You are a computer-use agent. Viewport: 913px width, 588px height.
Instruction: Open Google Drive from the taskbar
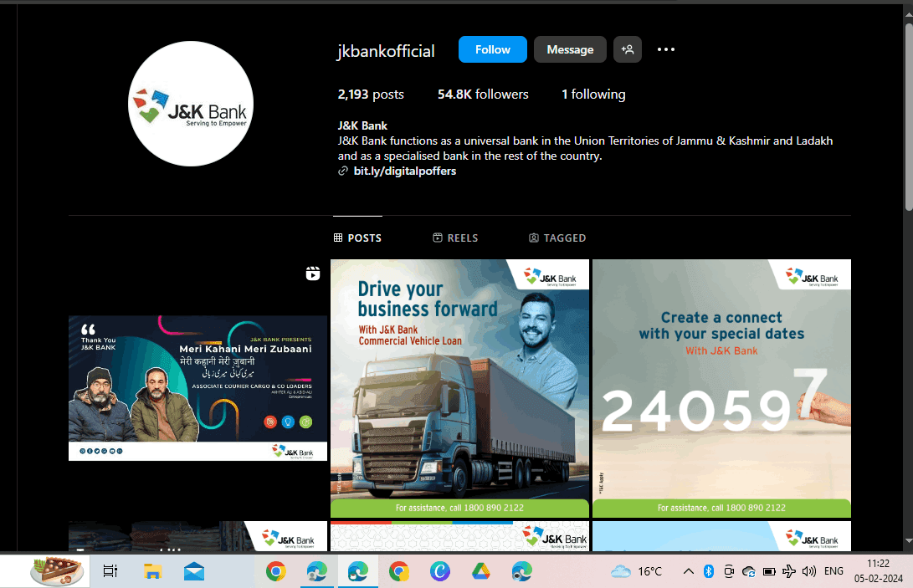point(481,572)
